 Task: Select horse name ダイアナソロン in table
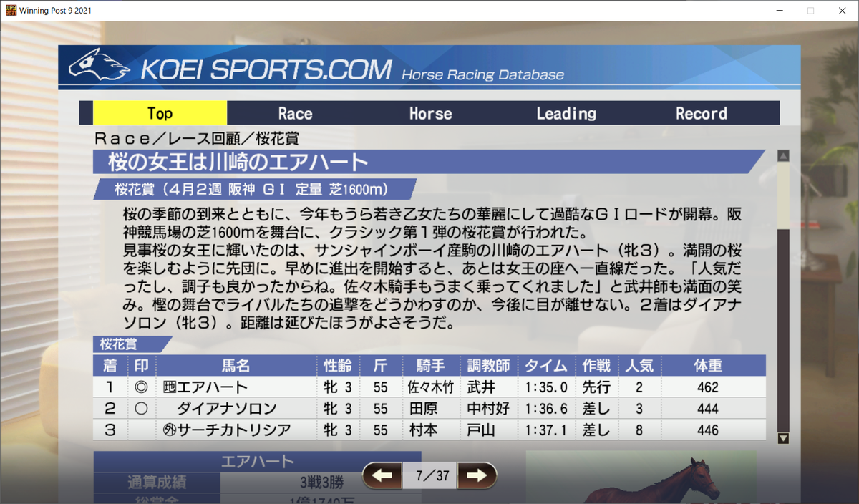tap(226, 409)
